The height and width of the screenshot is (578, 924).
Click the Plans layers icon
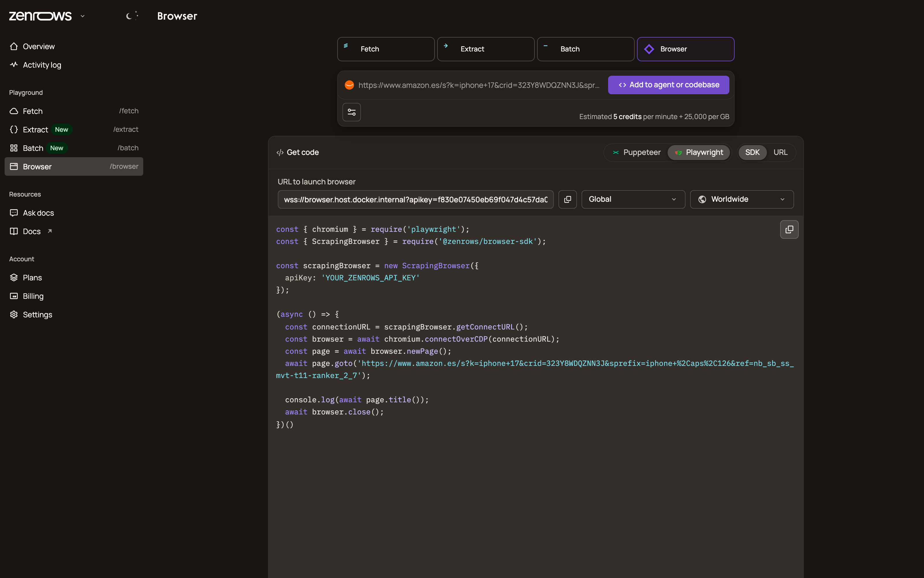click(14, 277)
